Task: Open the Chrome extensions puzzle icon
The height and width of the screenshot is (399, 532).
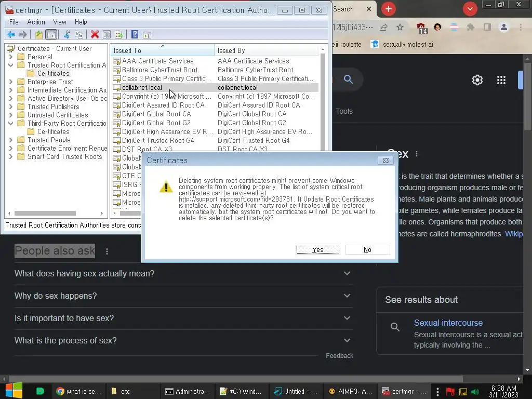Action: pos(470,27)
